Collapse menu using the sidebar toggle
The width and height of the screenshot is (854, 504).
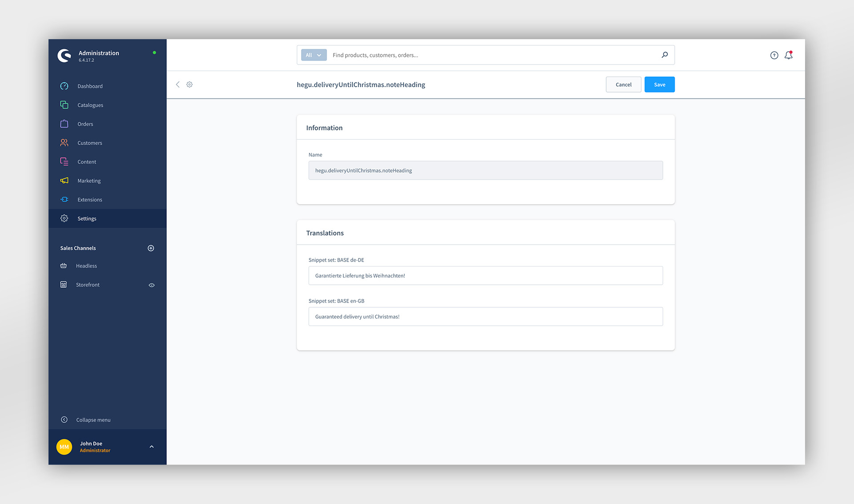tap(85, 420)
